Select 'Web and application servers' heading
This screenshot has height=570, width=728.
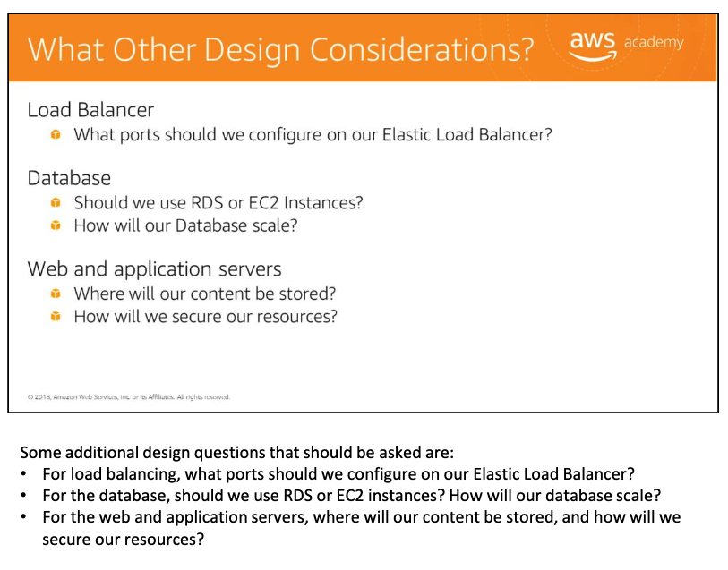pyautogui.click(x=155, y=269)
